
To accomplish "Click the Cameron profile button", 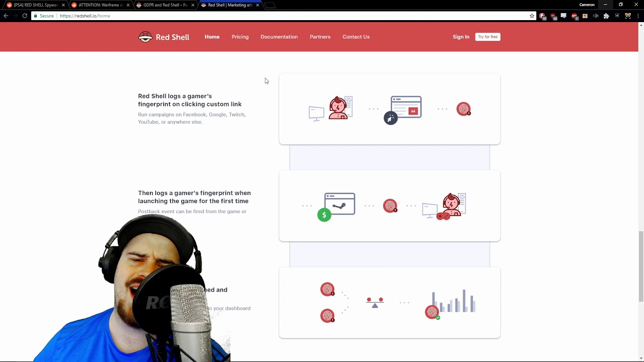I will [x=587, y=5].
